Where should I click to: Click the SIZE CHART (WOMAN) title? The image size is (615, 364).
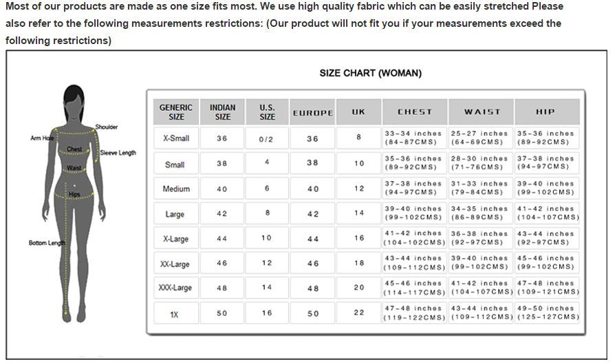click(x=370, y=73)
